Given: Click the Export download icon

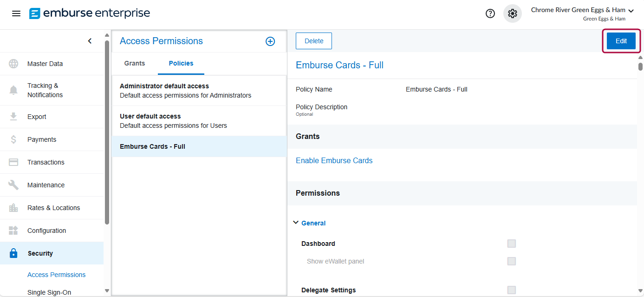Looking at the screenshot, I should [13, 116].
